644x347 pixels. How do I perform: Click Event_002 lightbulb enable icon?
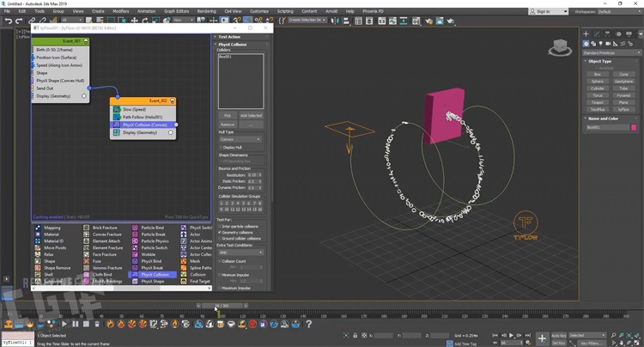click(x=173, y=100)
